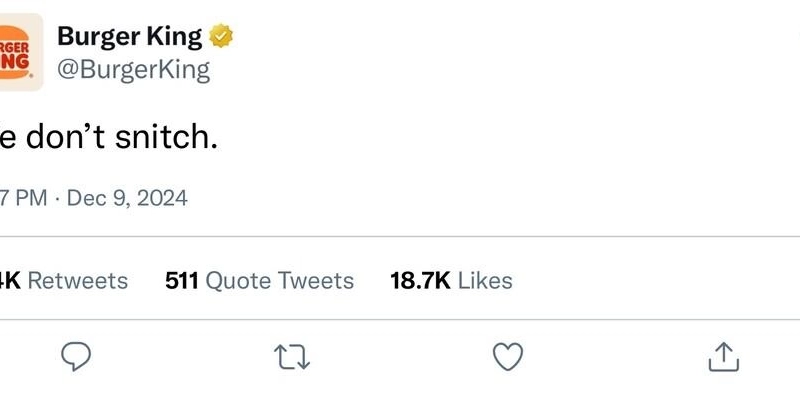This screenshot has height=411, width=800.
Task: Show who Likes this tweet
Action: point(484,281)
